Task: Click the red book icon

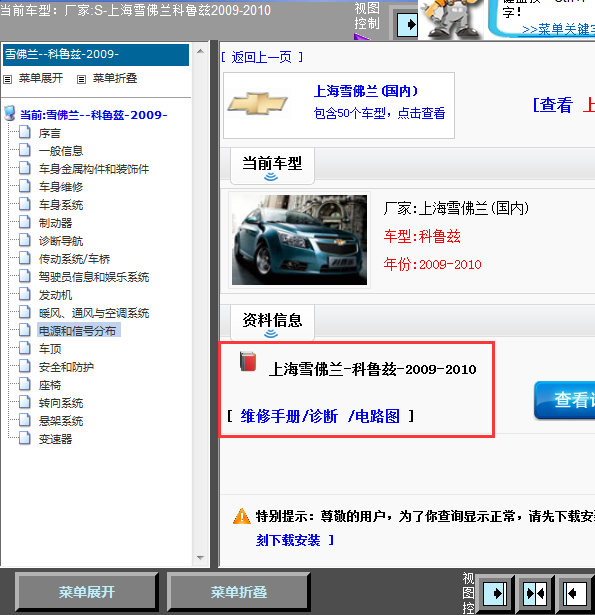Action: 248,362
